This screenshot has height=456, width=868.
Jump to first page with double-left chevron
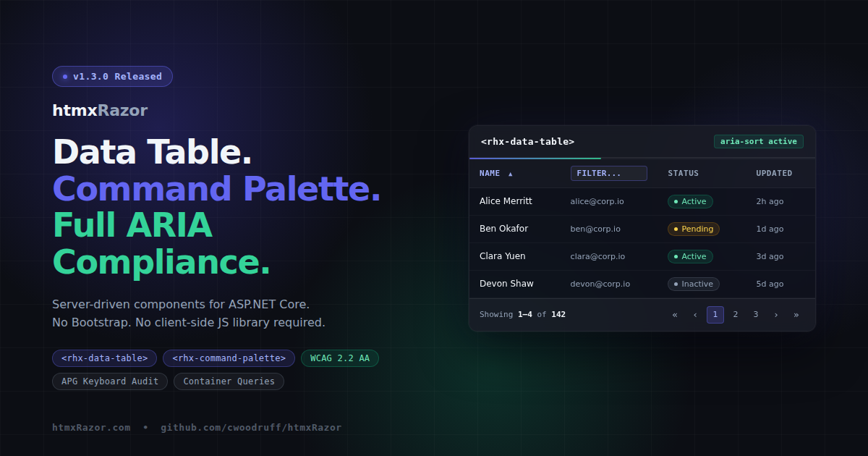675,314
